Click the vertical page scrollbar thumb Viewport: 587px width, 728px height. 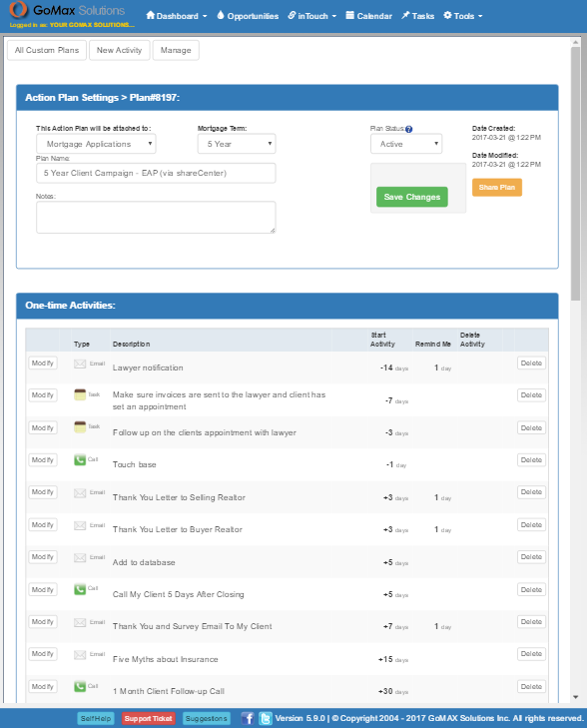(x=575, y=174)
